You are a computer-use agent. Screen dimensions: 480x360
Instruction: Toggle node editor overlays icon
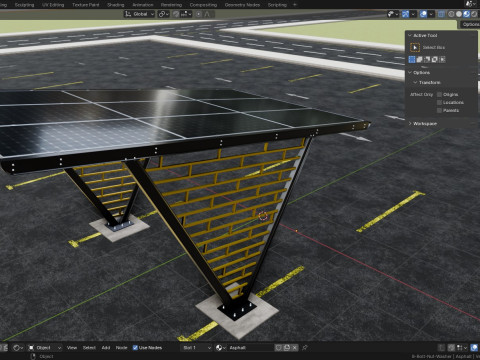(474, 348)
